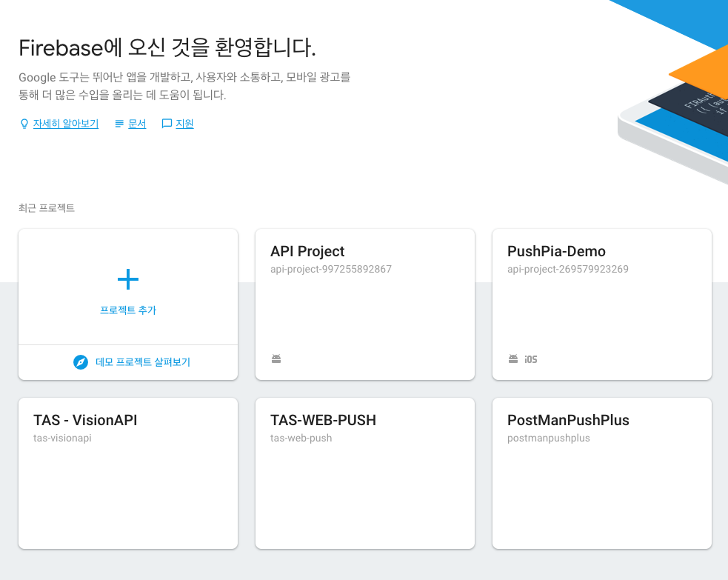Click the tas-visionapi project ID text
Image resolution: width=728 pixels, height=580 pixels.
click(62, 438)
